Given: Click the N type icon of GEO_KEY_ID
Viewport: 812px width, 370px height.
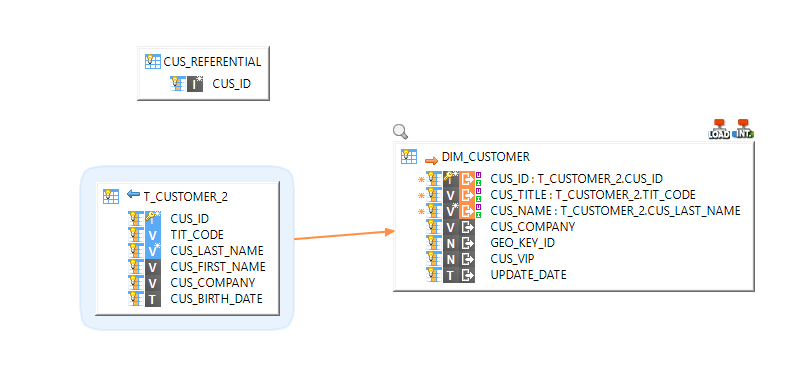Looking at the screenshot, I should [x=451, y=243].
